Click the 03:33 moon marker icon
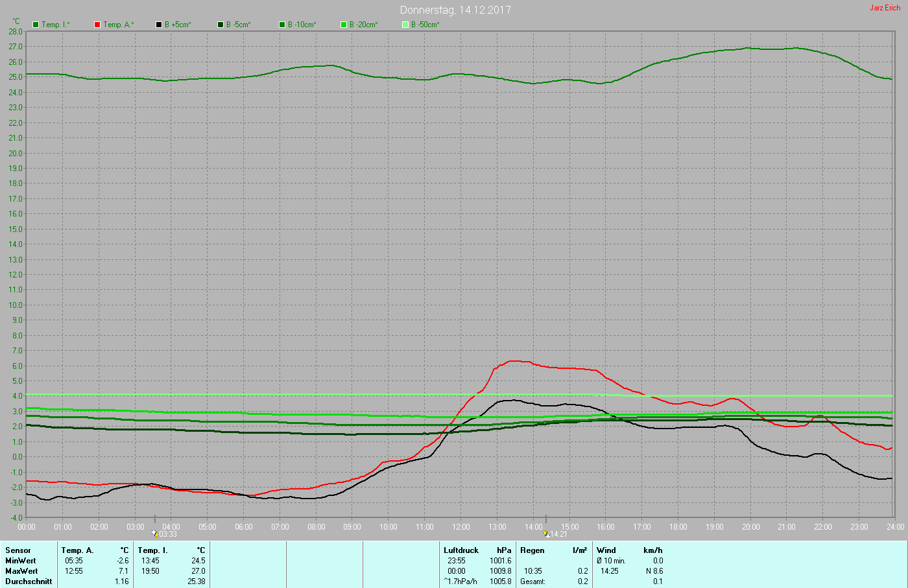Viewport: 908px width, 588px height. (x=154, y=534)
